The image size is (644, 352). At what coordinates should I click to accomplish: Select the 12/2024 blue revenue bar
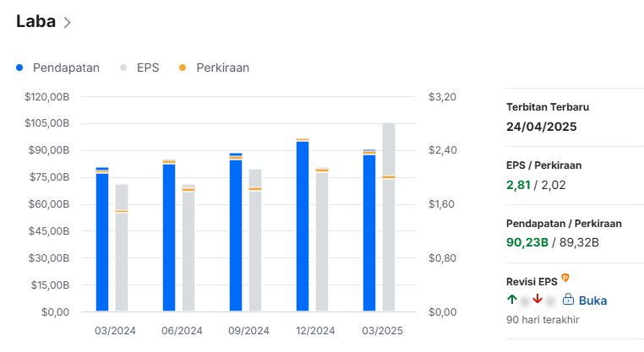click(303, 225)
